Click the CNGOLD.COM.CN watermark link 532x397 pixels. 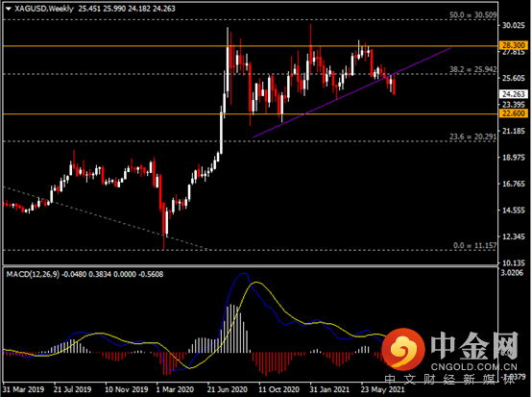pyautogui.click(x=474, y=367)
